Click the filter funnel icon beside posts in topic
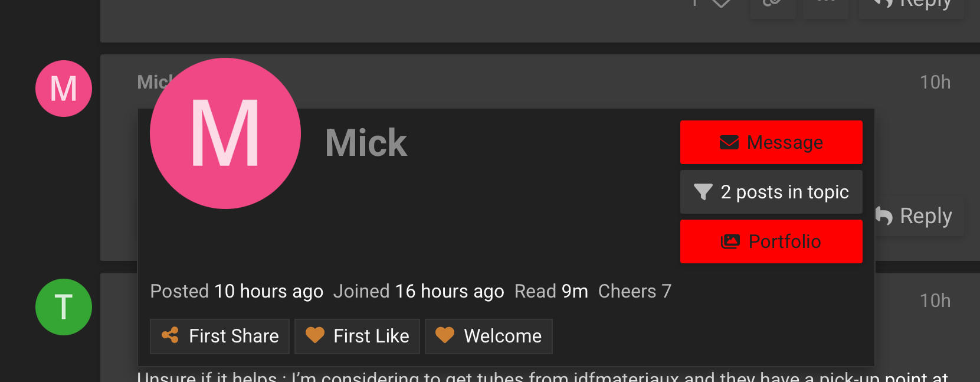Image resolution: width=980 pixels, height=382 pixels. 703,192
